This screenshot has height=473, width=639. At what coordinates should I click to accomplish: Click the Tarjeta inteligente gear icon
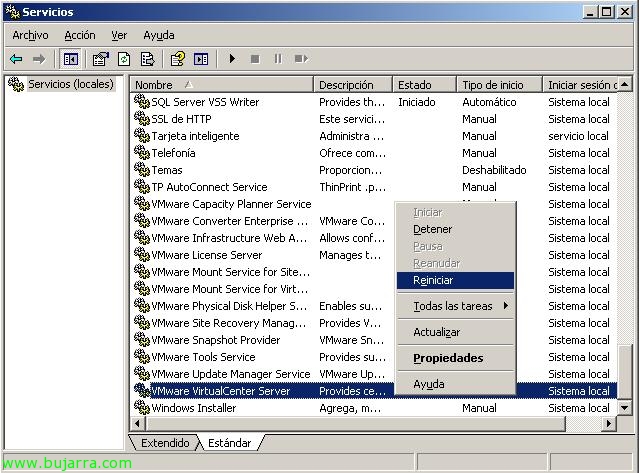(141, 136)
